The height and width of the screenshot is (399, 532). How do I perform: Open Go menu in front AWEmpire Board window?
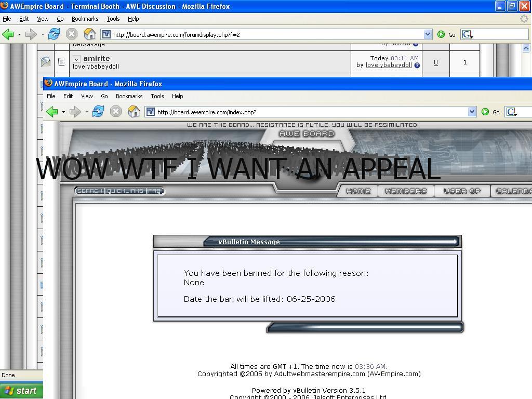pyautogui.click(x=104, y=96)
